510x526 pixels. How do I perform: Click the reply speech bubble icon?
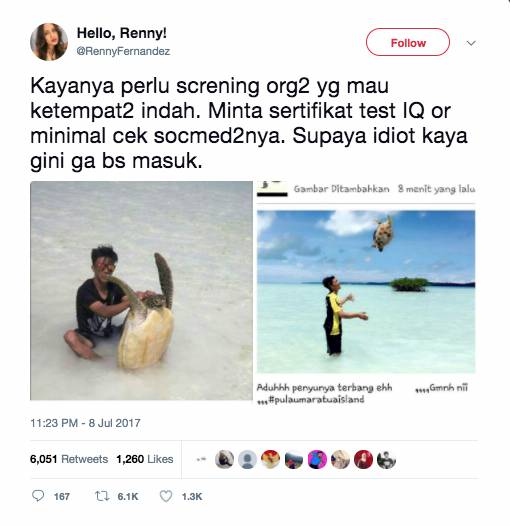tap(38, 496)
